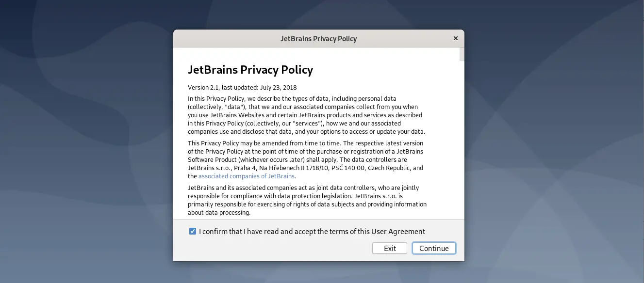Click the Continue button
Viewport: 644px width, 283px height.
(434, 248)
